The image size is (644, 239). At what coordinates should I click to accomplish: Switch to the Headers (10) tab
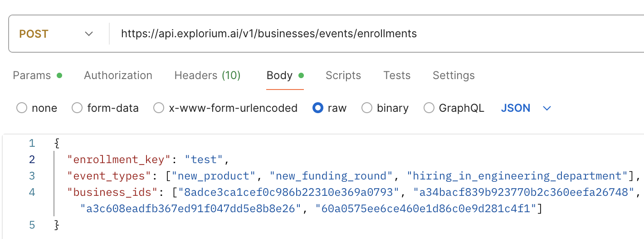click(207, 75)
